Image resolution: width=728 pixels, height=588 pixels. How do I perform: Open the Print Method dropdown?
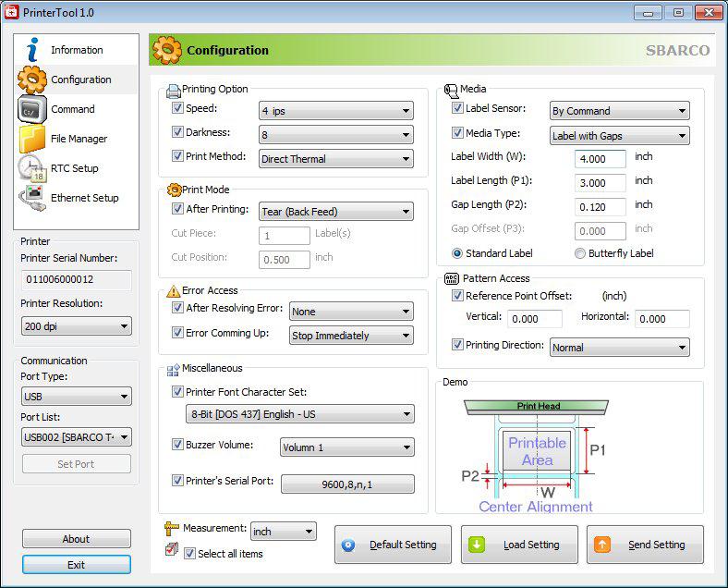tap(335, 159)
